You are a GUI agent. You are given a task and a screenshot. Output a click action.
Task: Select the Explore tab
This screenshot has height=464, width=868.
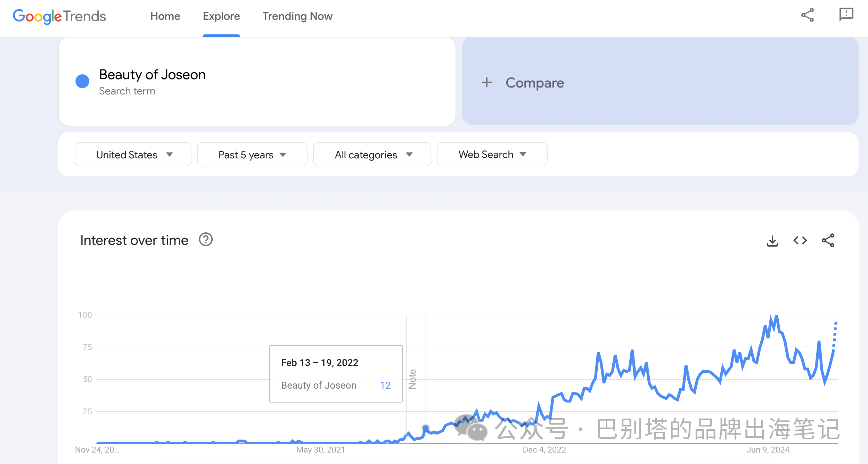coord(221,16)
